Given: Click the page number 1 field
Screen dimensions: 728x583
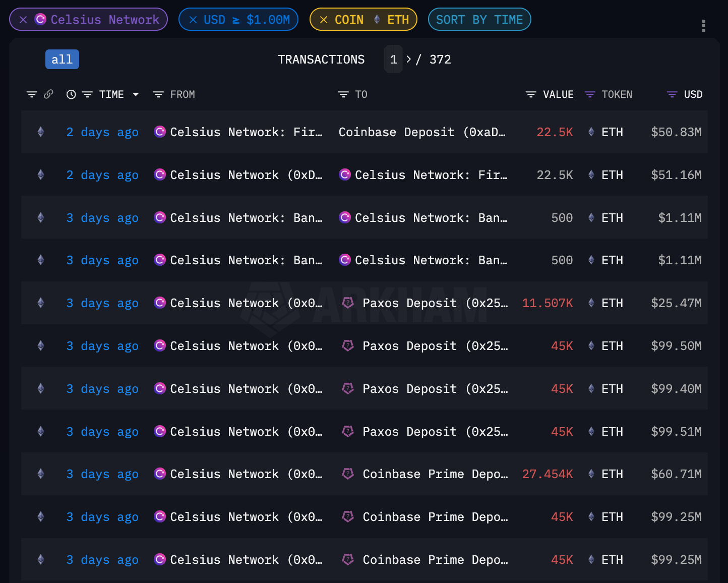Looking at the screenshot, I should (x=394, y=59).
